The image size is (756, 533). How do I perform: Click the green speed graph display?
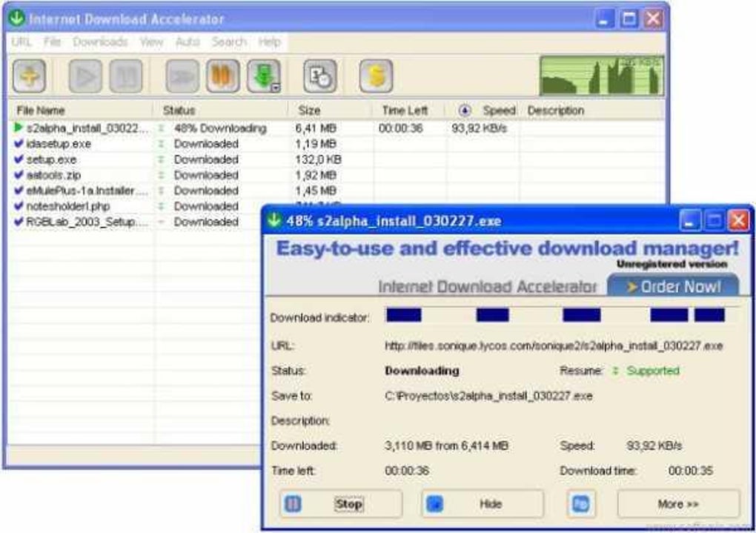click(x=602, y=76)
